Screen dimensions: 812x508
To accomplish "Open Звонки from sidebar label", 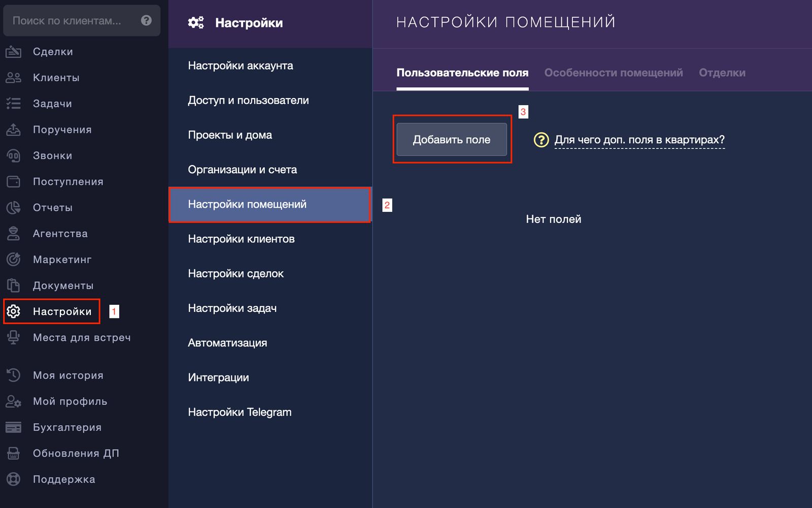I will (53, 155).
